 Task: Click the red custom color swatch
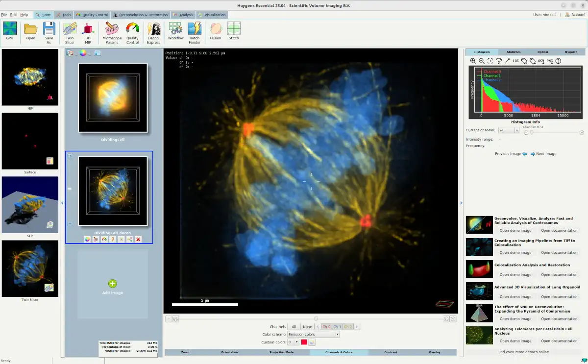pos(304,342)
